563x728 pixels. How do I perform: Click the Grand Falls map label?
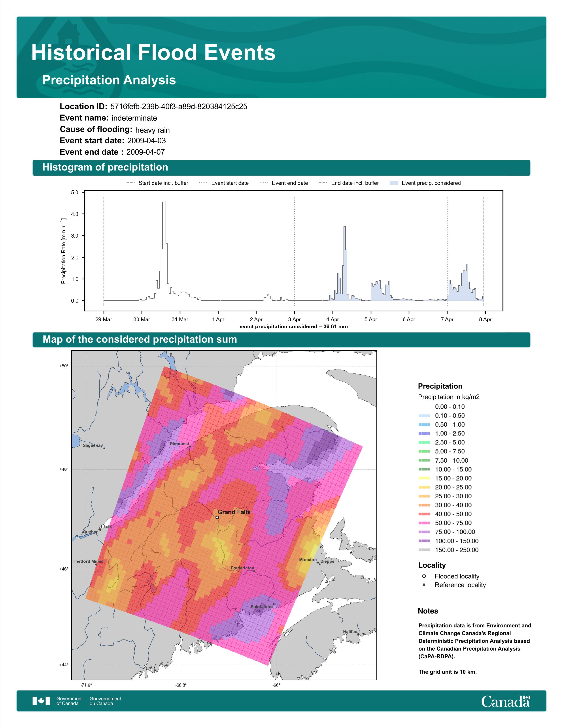click(x=234, y=512)
